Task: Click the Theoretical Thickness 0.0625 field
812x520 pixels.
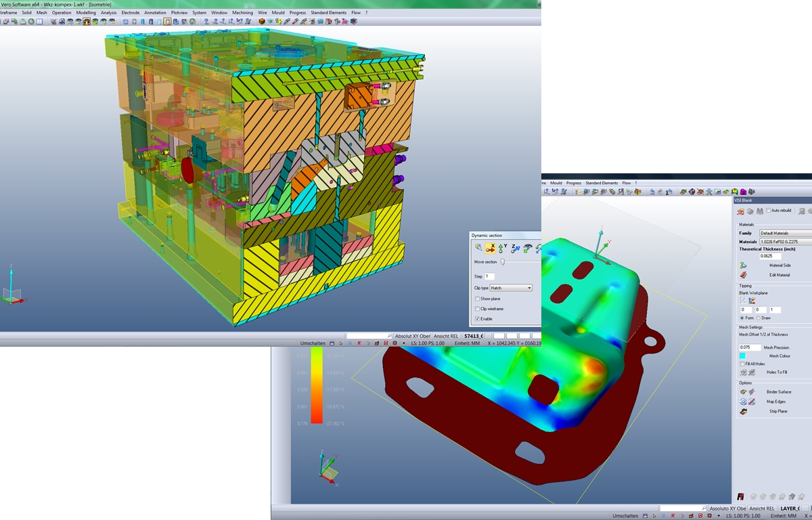Action: tap(771, 256)
